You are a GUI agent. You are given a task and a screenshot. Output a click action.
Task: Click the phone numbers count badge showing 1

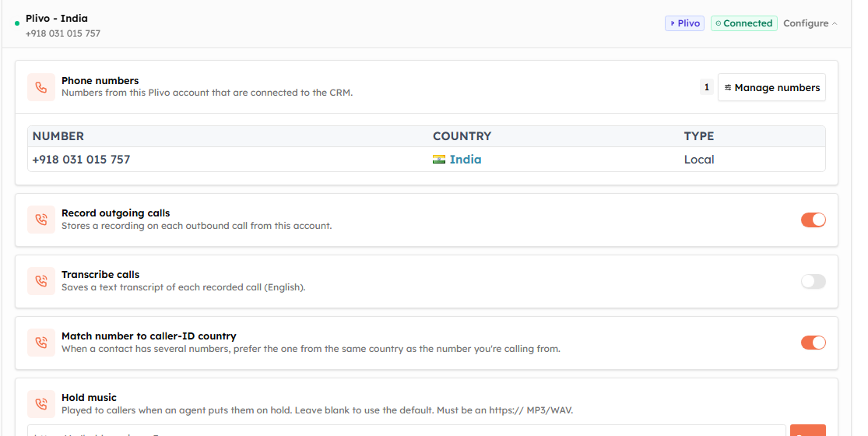(706, 87)
